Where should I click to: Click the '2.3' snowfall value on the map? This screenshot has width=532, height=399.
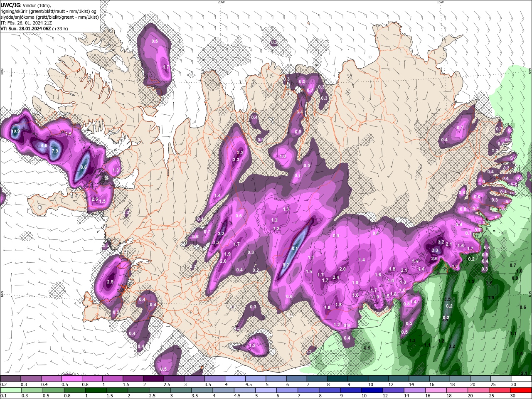(236, 160)
